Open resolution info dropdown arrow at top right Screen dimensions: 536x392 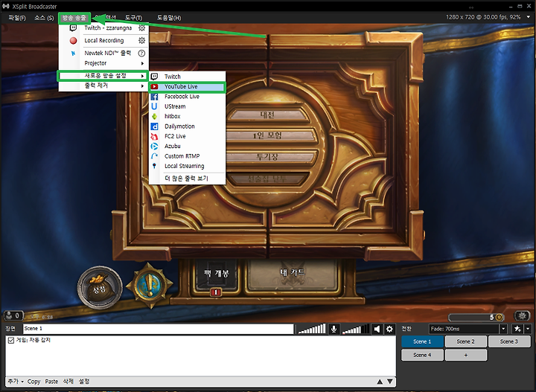(528, 16)
